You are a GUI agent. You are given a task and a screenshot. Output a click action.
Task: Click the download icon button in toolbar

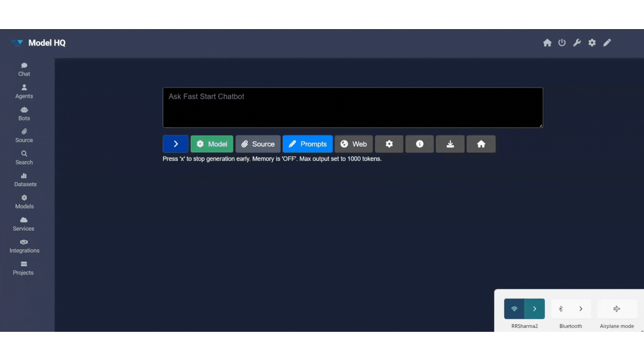pyautogui.click(x=450, y=144)
